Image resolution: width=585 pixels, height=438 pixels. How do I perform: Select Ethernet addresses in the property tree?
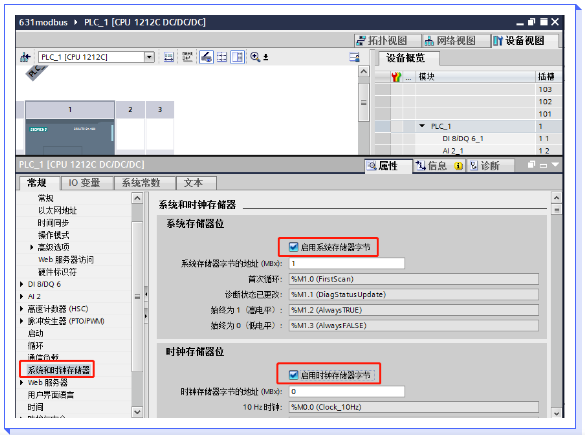pyautogui.click(x=57, y=210)
